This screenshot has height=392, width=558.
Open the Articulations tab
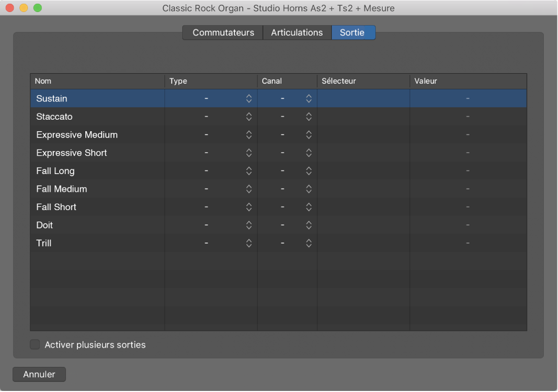[x=297, y=32]
